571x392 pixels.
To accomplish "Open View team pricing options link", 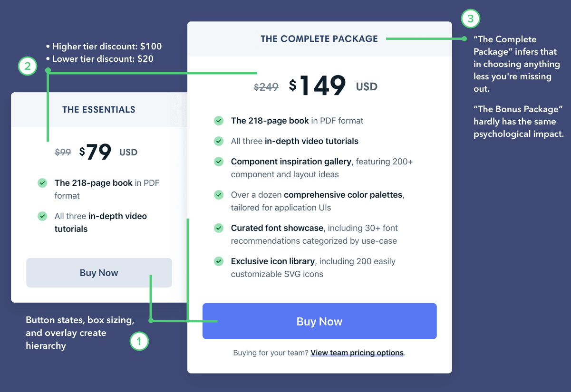I will coord(357,353).
